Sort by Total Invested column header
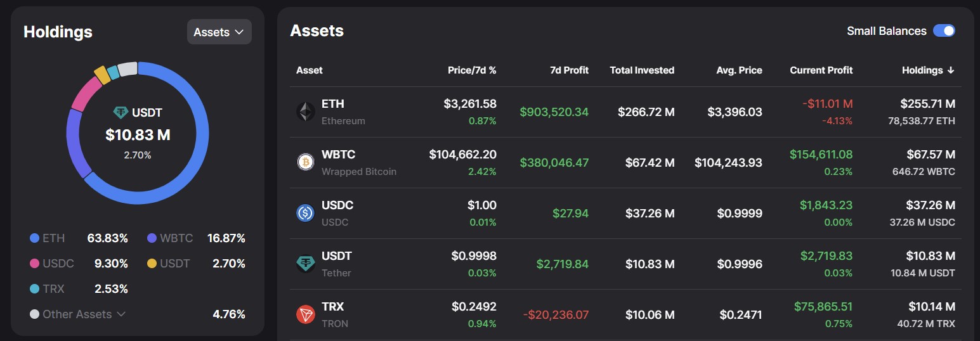The image size is (980, 341). tap(642, 70)
